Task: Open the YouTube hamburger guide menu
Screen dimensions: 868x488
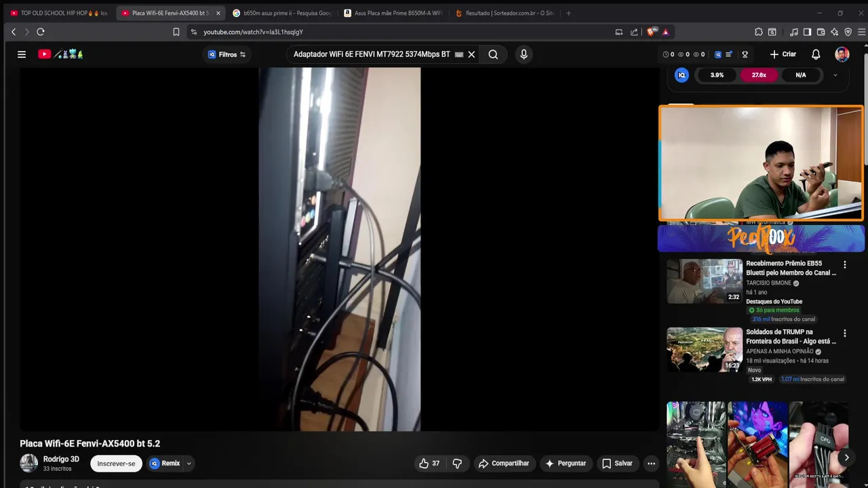Action: [x=22, y=54]
